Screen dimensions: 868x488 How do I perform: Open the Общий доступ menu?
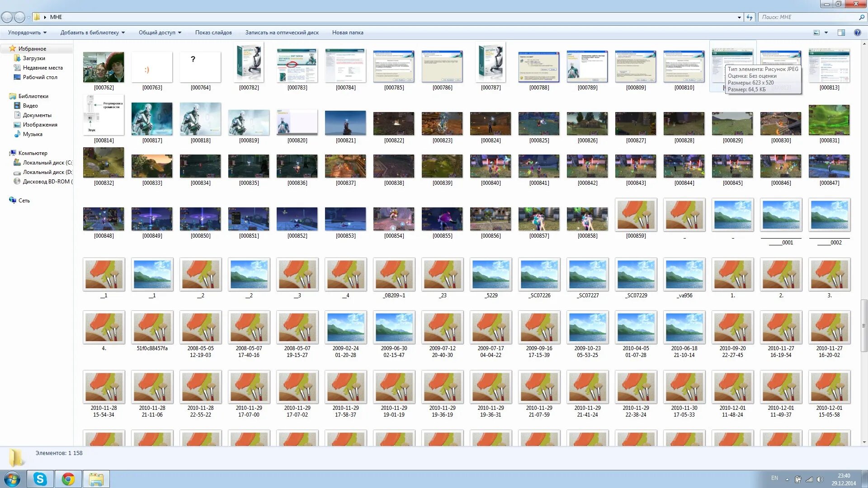(x=160, y=33)
